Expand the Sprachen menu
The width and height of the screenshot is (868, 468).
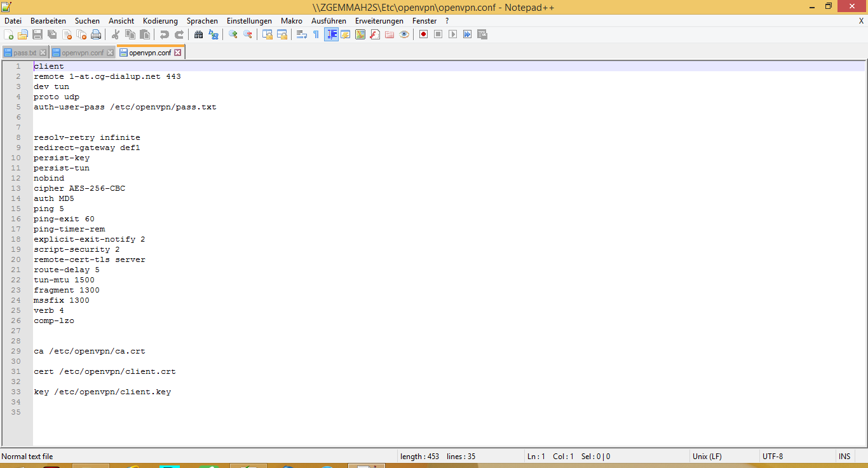[x=202, y=21]
